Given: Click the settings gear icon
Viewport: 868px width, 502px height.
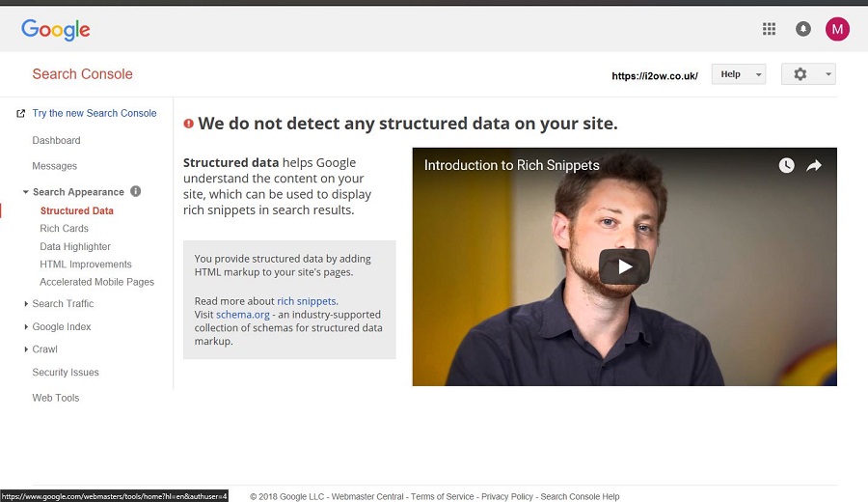Looking at the screenshot, I should (x=800, y=74).
